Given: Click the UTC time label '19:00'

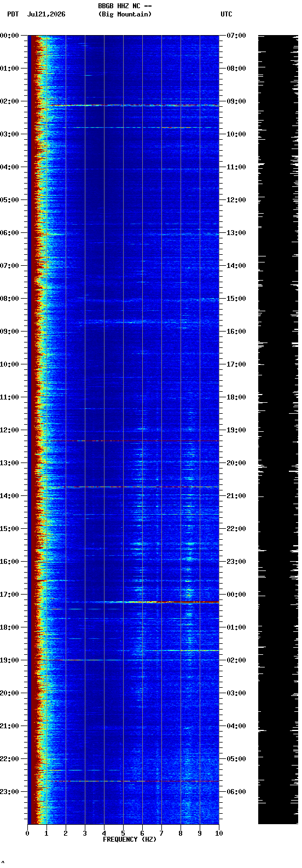Looking at the screenshot, I should pyautogui.click(x=236, y=430).
